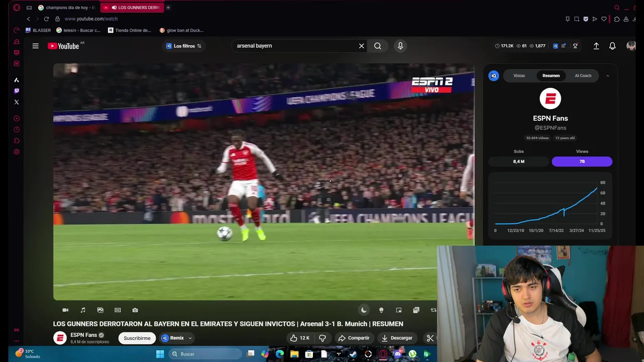Toggle the lightbulb cinema mode icon

point(381,310)
